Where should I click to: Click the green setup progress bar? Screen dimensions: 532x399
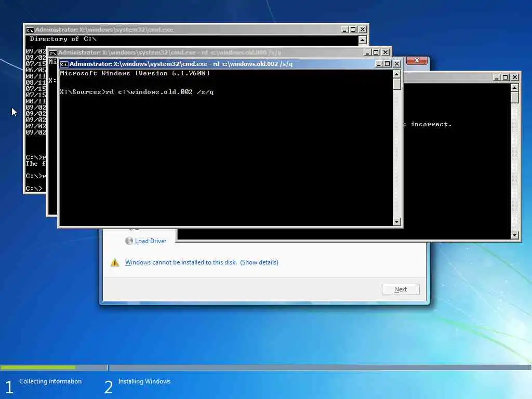38,367
